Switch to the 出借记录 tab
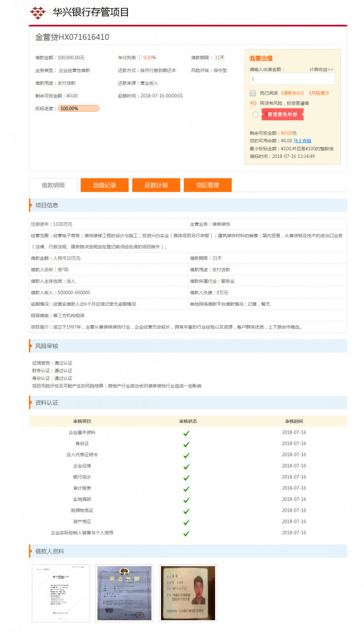The height and width of the screenshot is (632, 364). [x=105, y=185]
